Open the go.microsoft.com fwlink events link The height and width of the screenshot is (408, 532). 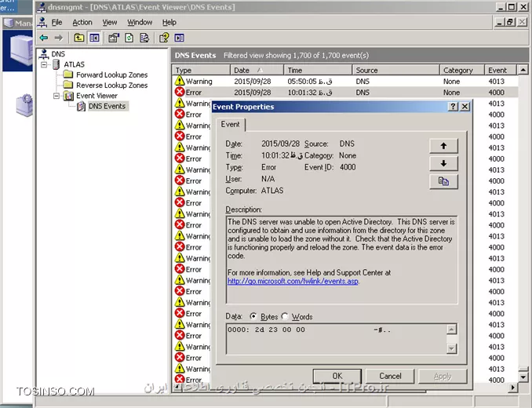coord(293,281)
